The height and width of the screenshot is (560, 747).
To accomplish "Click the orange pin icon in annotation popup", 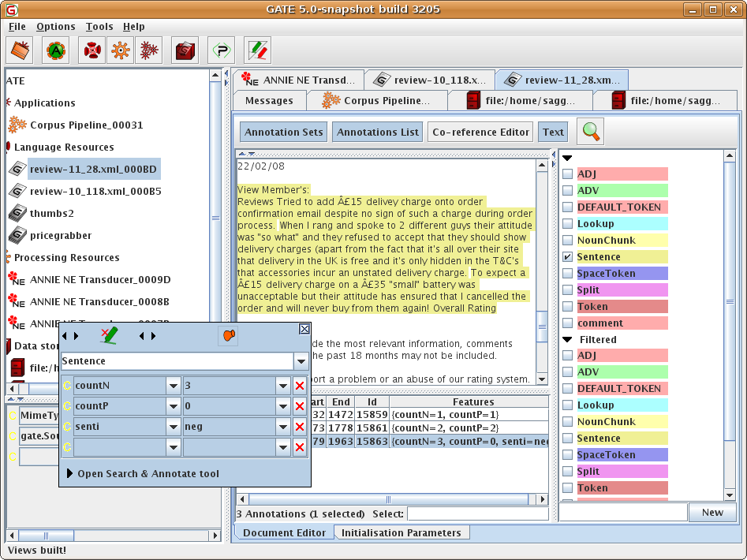I will pos(230,335).
